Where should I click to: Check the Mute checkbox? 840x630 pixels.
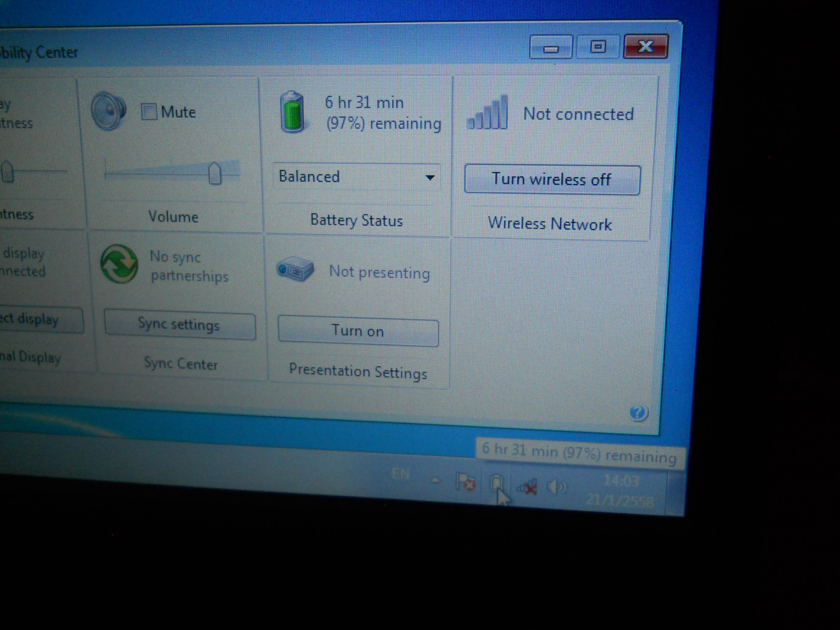tap(149, 112)
